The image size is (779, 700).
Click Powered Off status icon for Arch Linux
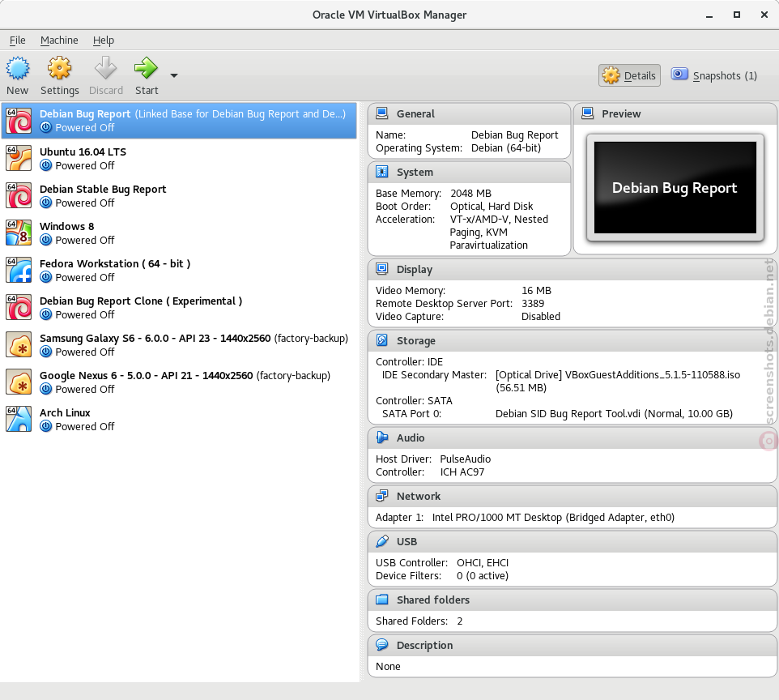pos(45,426)
